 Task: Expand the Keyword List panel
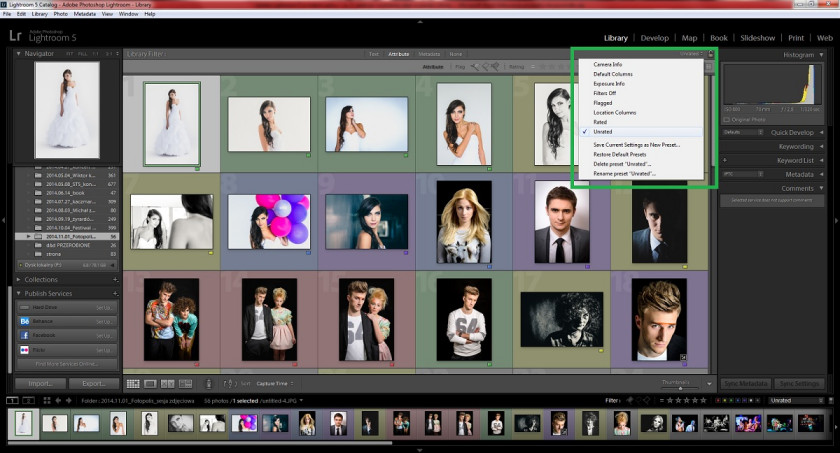[x=821, y=160]
